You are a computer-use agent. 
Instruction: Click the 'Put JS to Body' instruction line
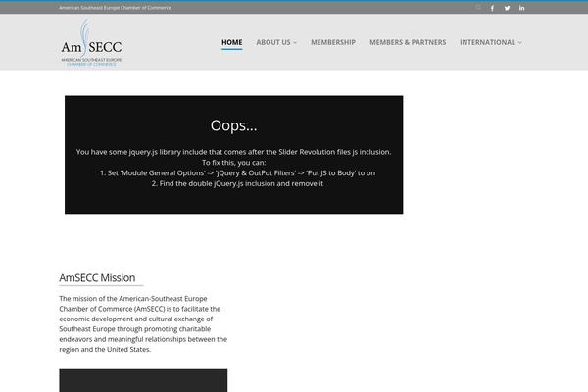pyautogui.click(x=237, y=172)
